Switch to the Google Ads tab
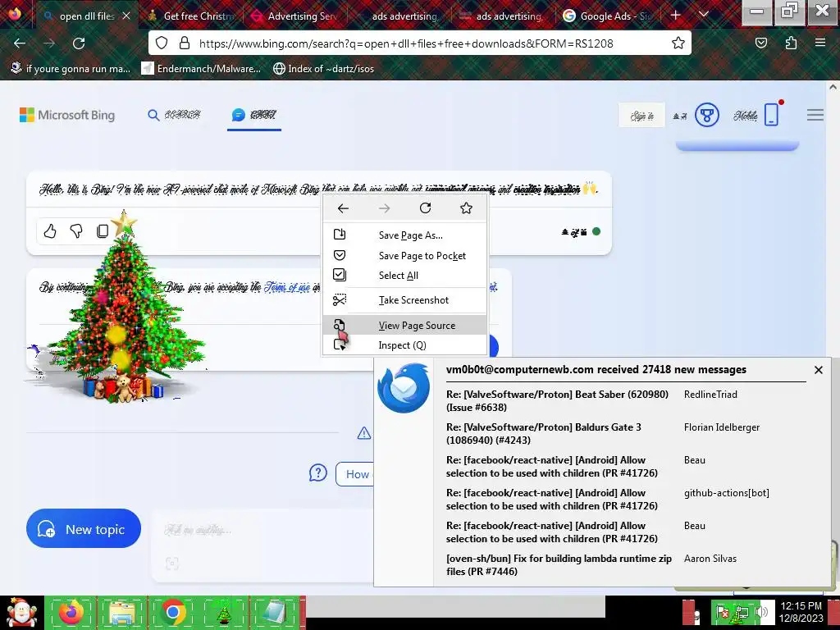The image size is (840, 630). 607,16
